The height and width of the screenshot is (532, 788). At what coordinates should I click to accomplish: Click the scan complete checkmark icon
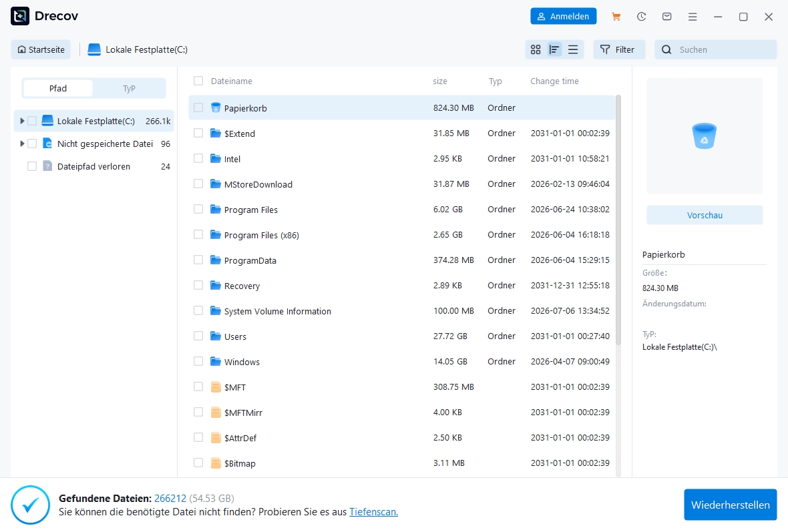click(30, 505)
